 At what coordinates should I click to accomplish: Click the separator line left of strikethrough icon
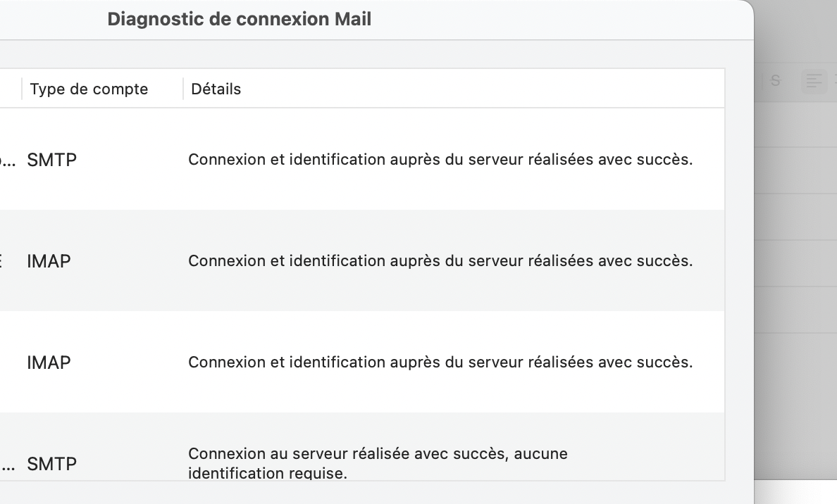764,81
